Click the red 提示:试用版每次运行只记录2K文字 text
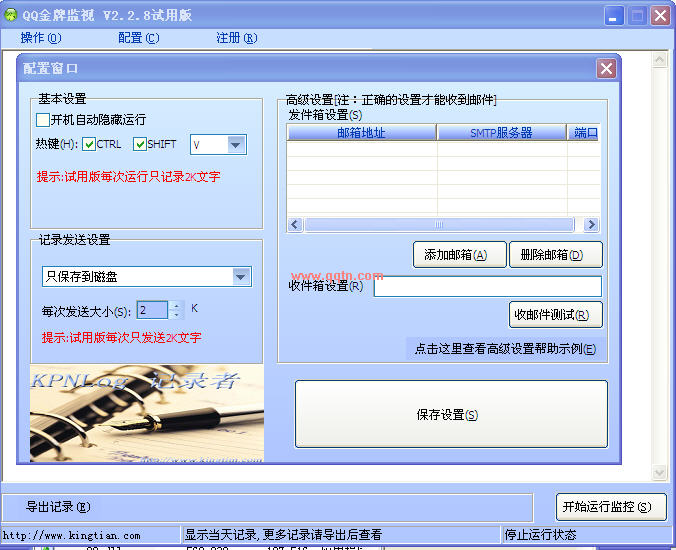This screenshot has width=676, height=550. pos(128,177)
